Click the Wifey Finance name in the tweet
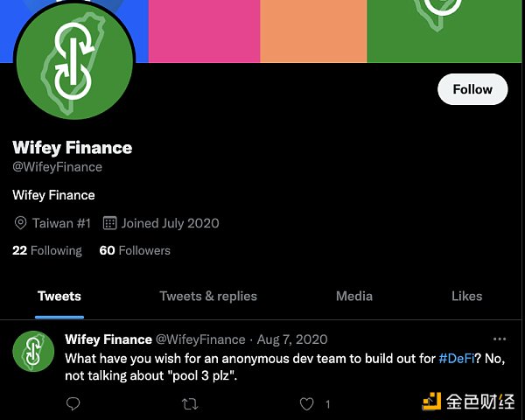This screenshot has width=525, height=420. [108, 339]
